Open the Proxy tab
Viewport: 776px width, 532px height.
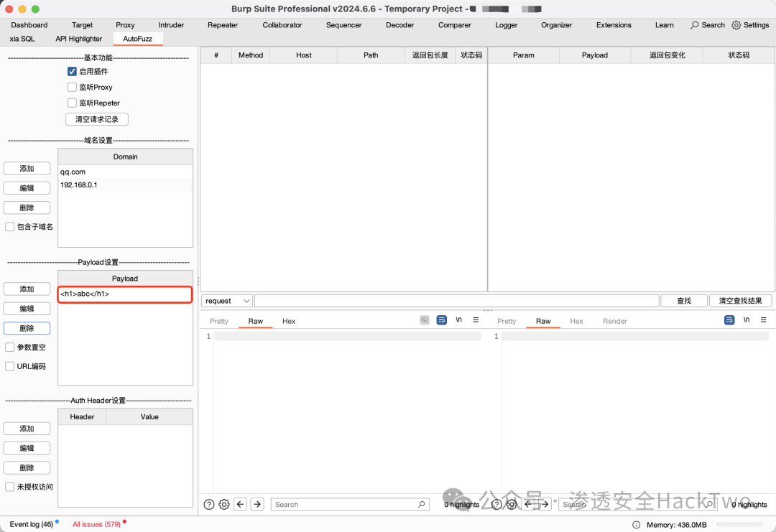pos(125,25)
